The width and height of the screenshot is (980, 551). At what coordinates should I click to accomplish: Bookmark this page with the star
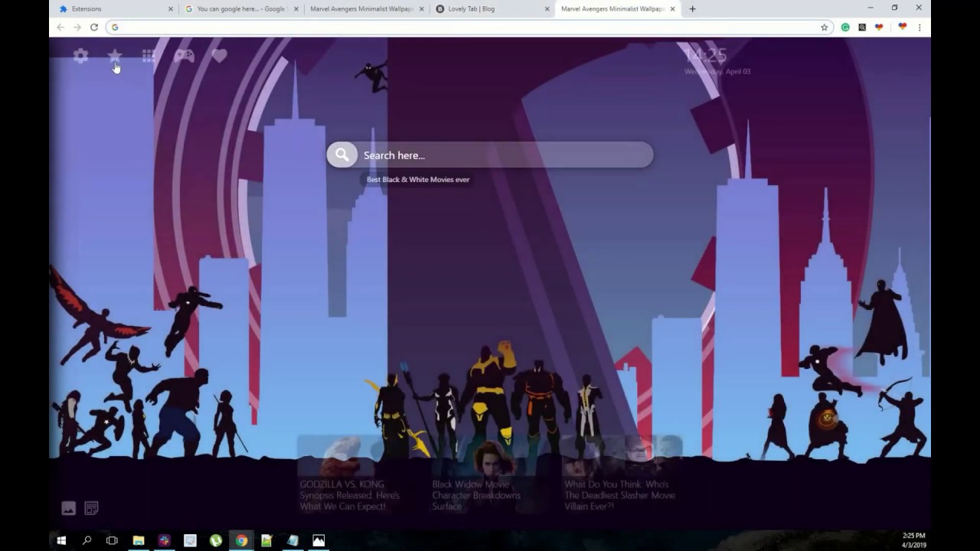[x=825, y=27]
